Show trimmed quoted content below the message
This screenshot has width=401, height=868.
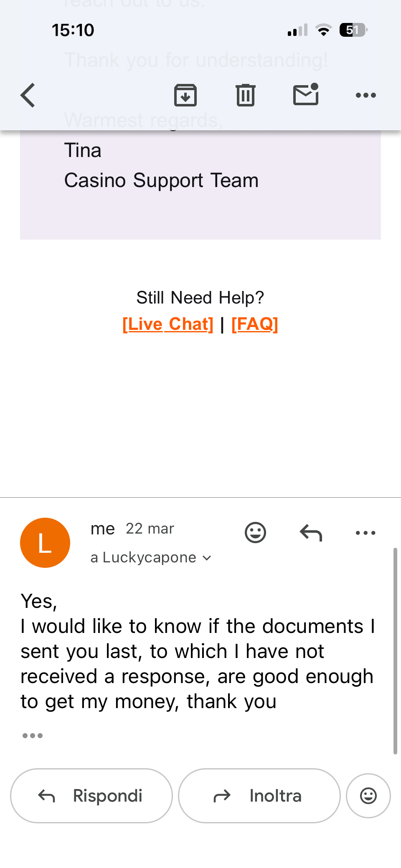point(33,736)
